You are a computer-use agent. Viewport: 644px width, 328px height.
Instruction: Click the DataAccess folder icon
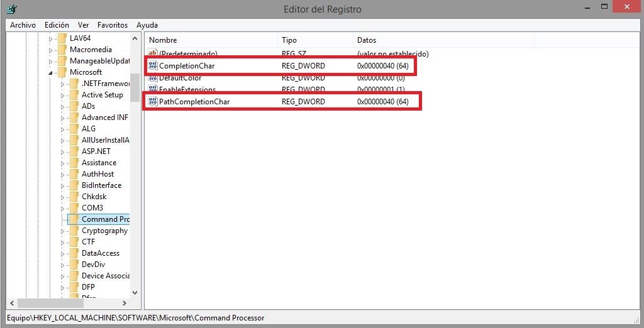click(74, 253)
